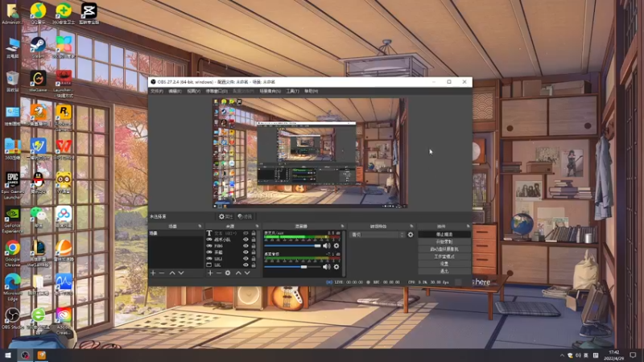Mute the 麦克风/Aux audio channel

coord(327,246)
